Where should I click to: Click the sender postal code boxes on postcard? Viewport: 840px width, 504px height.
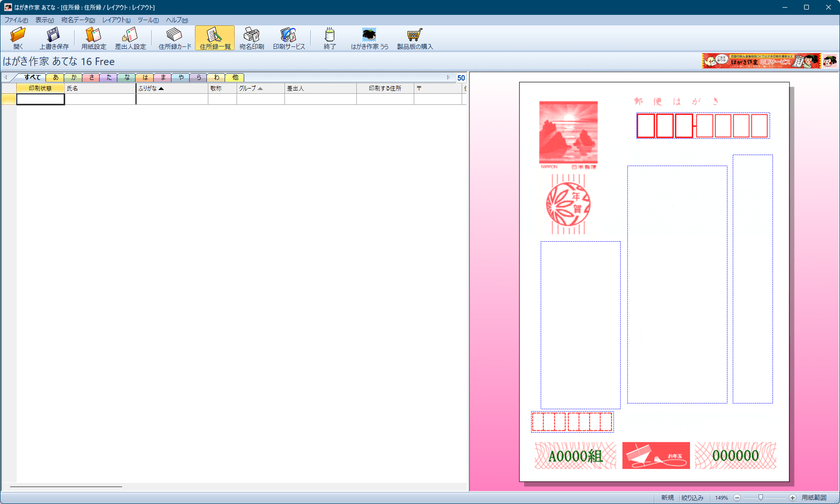tap(572, 422)
